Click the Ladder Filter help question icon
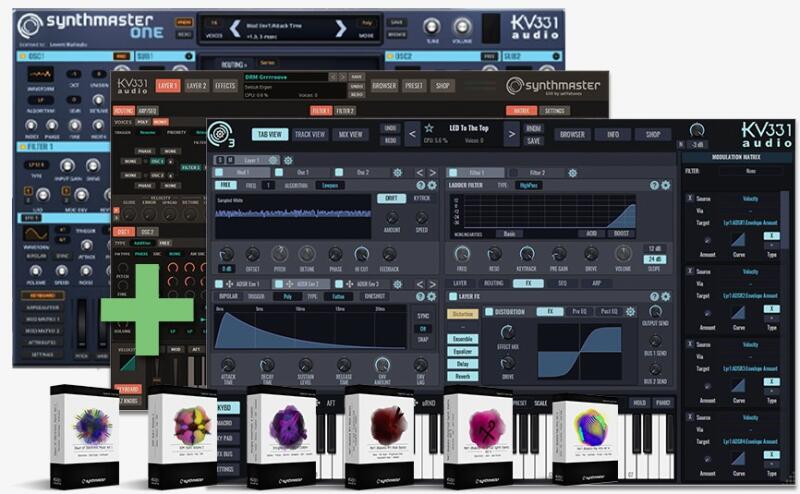 pos(654,185)
